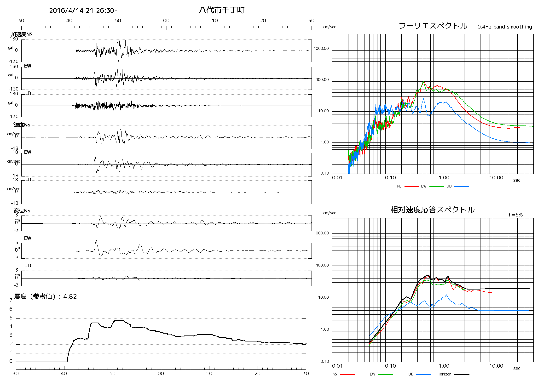Click the cm/sec unit above response spectrum chart
The height and width of the screenshot is (392, 555).
pos(329,213)
